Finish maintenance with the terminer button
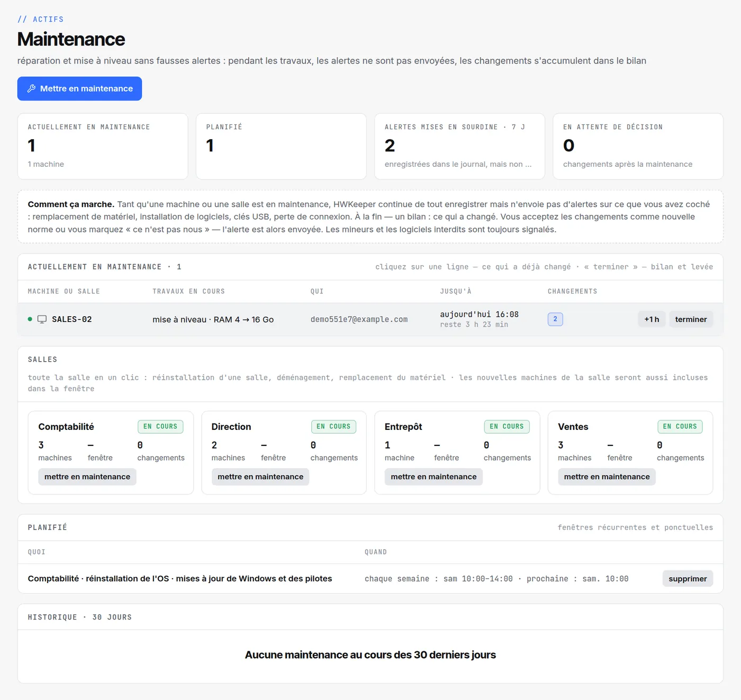The height and width of the screenshot is (700, 741). point(691,319)
